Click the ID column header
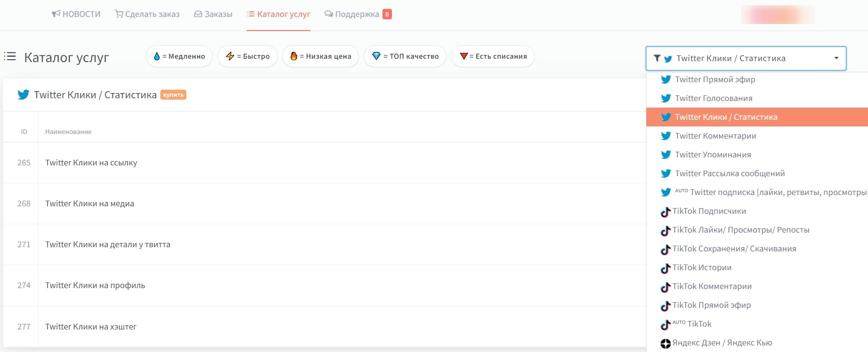 (24, 132)
